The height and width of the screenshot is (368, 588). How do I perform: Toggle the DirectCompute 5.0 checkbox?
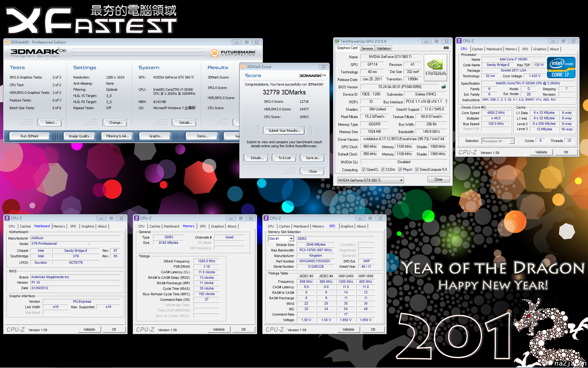[417, 169]
